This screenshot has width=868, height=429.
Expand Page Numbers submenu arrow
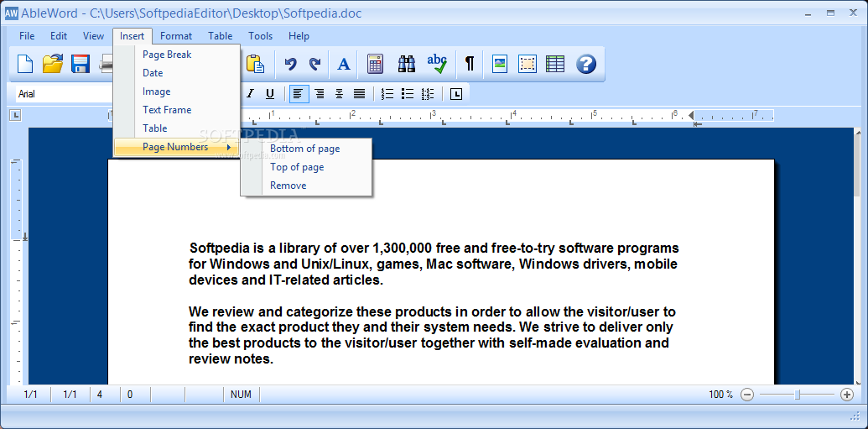(x=229, y=148)
